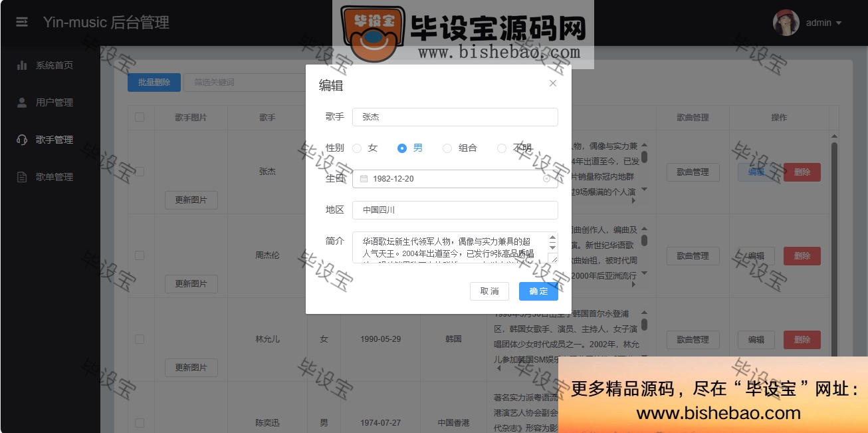The width and height of the screenshot is (868, 433).
Task: Click 删除 in 张杰 row
Action: point(802,172)
